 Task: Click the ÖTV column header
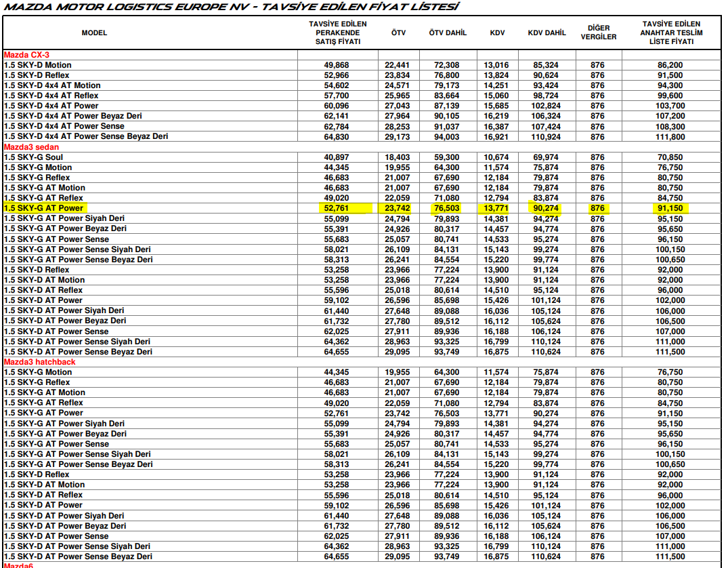coord(398,33)
